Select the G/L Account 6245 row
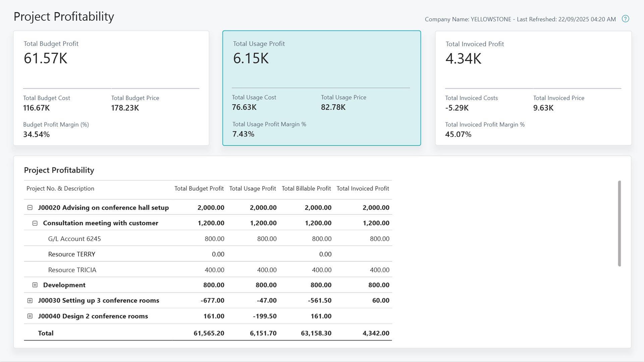This screenshot has height=362, width=644. click(74, 239)
